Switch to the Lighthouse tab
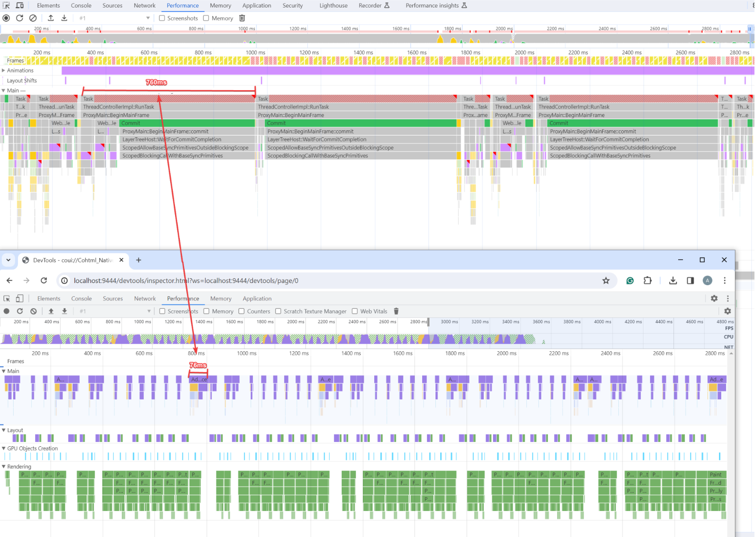The width and height of the screenshot is (756, 537). [x=333, y=6]
